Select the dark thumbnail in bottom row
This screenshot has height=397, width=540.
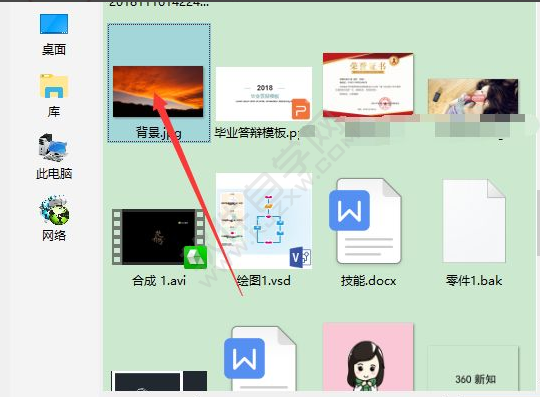[x=159, y=381]
